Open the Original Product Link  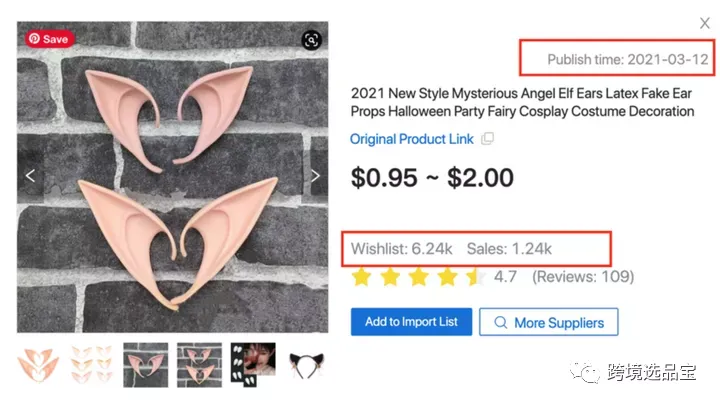(x=411, y=139)
